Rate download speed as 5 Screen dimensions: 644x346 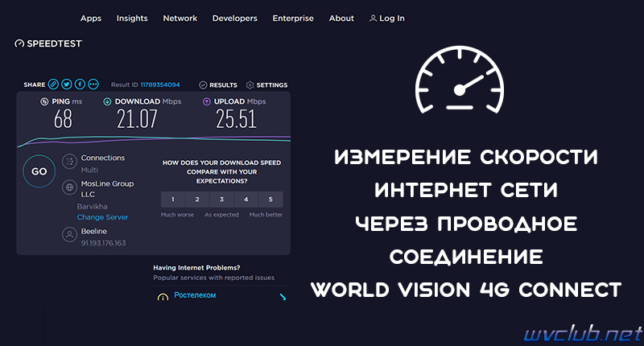pyautogui.click(x=270, y=200)
